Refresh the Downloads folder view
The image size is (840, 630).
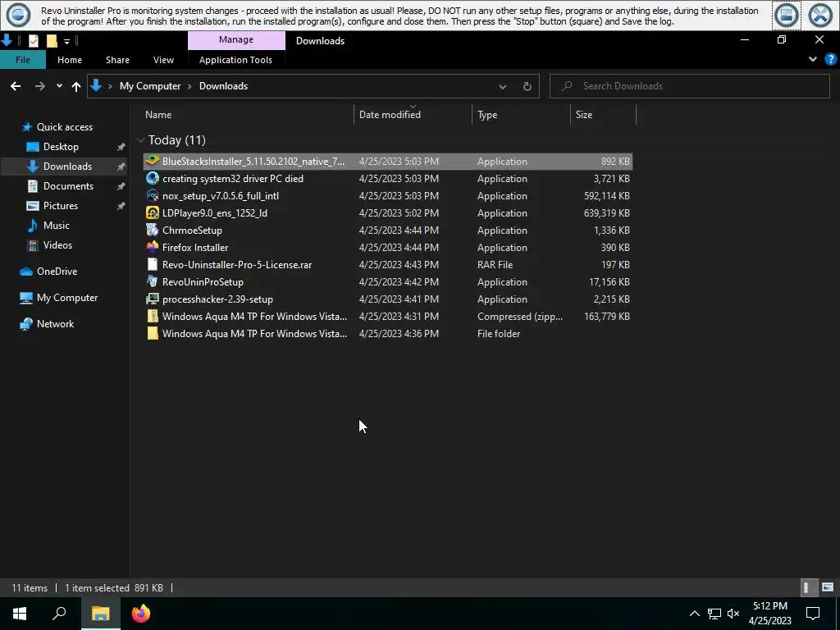pyautogui.click(x=527, y=86)
